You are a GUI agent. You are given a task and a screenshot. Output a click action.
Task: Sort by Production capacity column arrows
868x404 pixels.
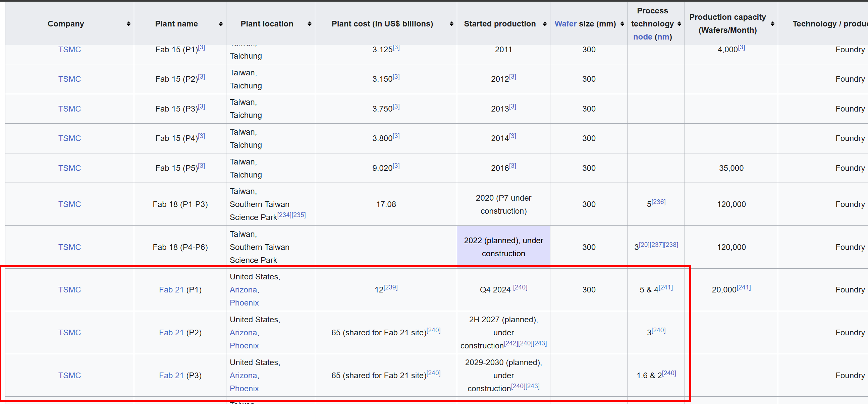point(772,24)
